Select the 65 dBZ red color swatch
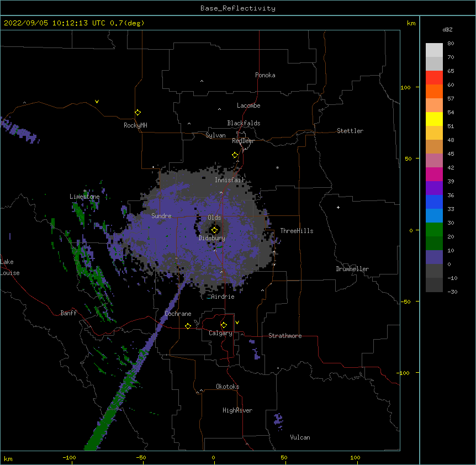The height and width of the screenshot is (465, 476). 434,78
